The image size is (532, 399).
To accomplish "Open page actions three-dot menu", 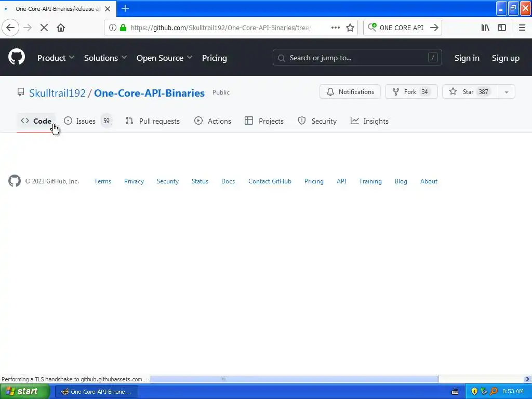I will pyautogui.click(x=335, y=28).
